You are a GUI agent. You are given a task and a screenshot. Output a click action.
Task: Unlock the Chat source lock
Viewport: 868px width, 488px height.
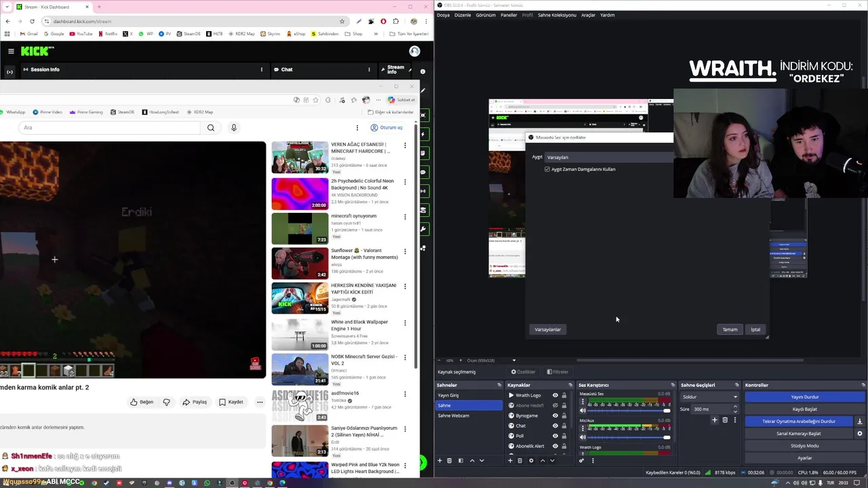click(x=564, y=426)
